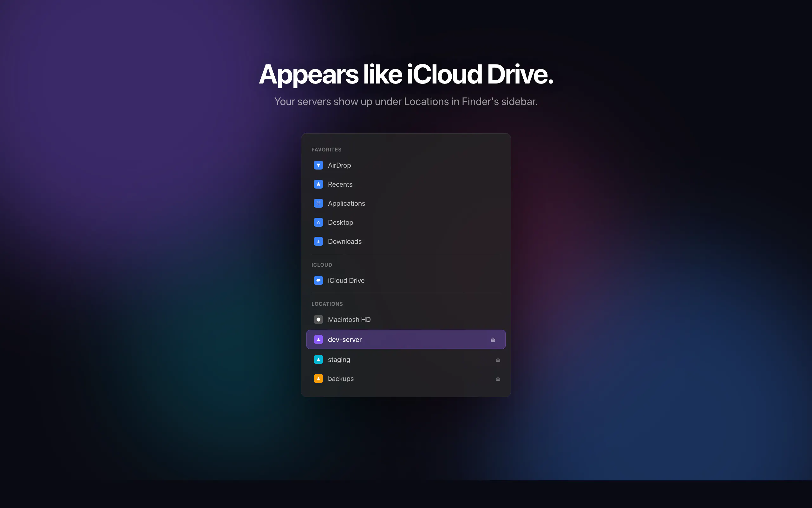The width and height of the screenshot is (812, 508).
Task: Click the iCloud Drive cloud icon
Action: click(x=318, y=280)
